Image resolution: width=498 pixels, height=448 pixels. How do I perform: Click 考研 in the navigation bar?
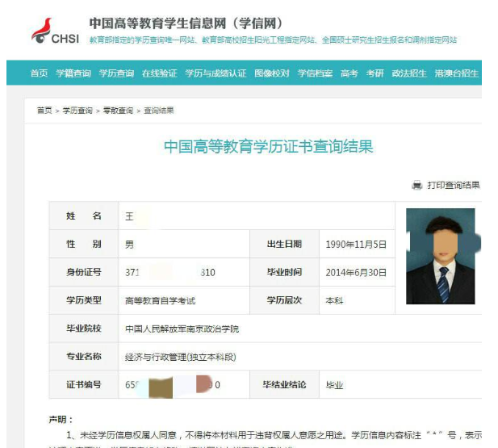[375, 73]
